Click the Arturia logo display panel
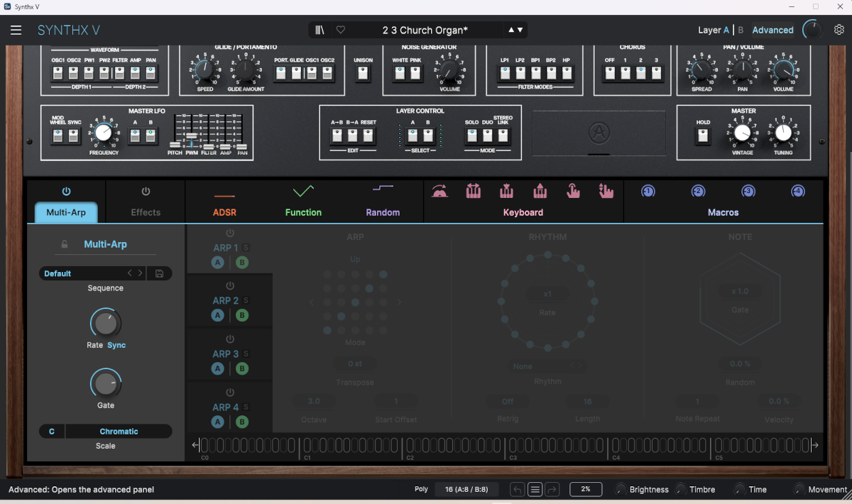The width and height of the screenshot is (852, 504). tap(599, 133)
